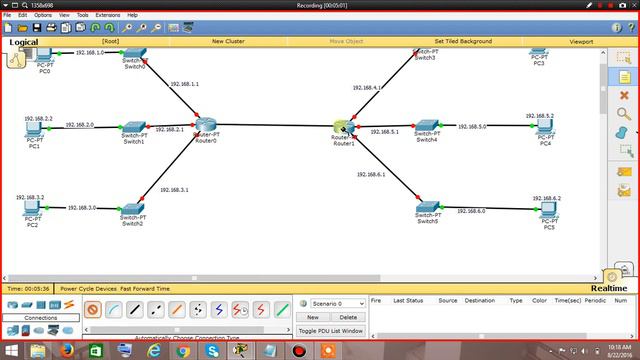
Task: Select the Resize Shape tool
Action: click(x=626, y=151)
